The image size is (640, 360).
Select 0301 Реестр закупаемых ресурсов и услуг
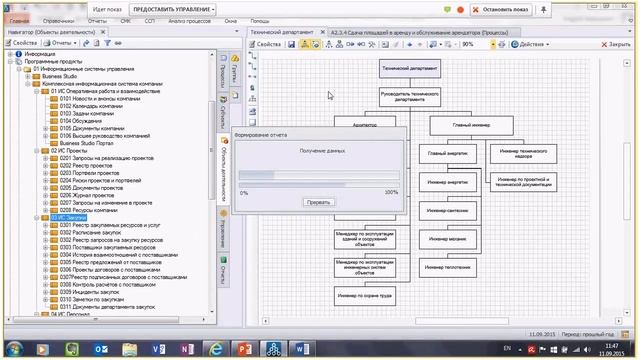[110, 225]
